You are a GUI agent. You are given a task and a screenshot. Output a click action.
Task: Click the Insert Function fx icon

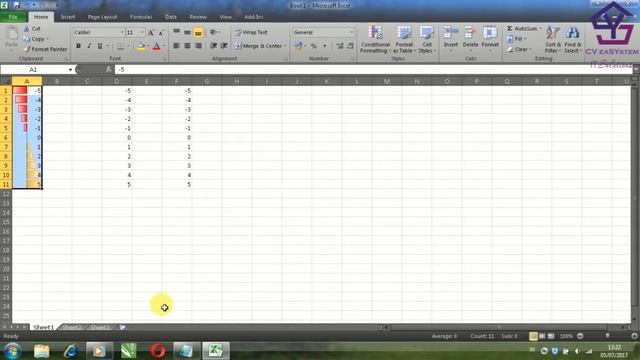pyautogui.click(x=108, y=70)
